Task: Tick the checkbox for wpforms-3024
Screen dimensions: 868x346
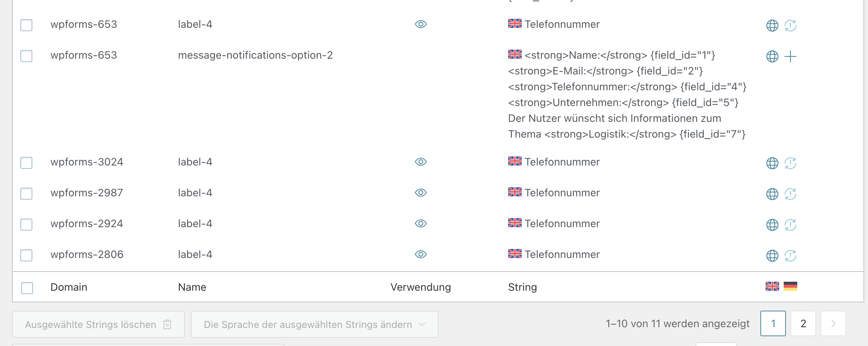Action: coord(26,163)
